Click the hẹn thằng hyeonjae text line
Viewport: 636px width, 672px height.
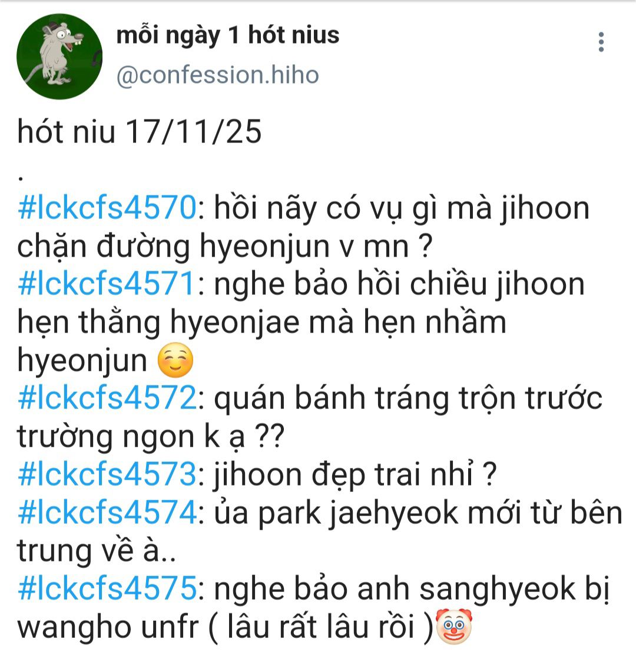pos(261,322)
